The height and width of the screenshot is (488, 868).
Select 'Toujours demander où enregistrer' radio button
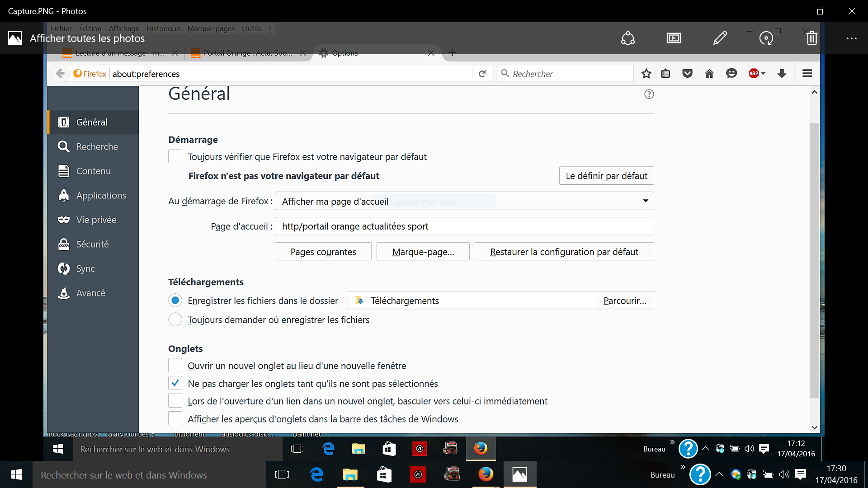point(175,320)
